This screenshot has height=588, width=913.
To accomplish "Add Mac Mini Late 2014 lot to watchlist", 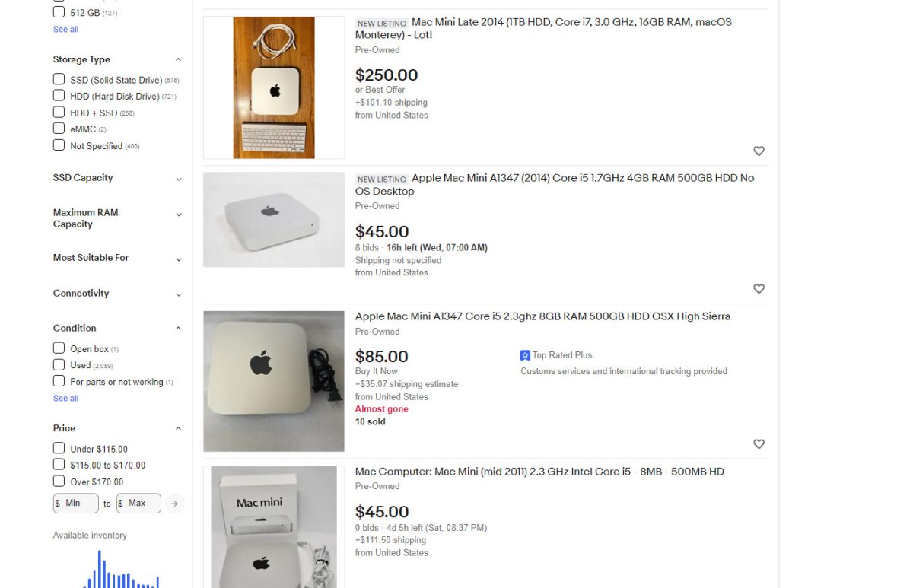I will point(759,151).
